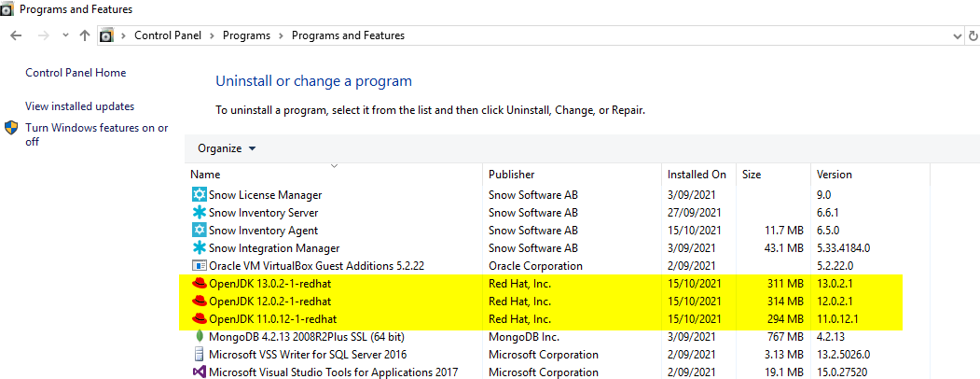The height and width of the screenshot is (379, 980).
Task: Click the Microsoft VSS Writer icon
Action: click(199, 355)
